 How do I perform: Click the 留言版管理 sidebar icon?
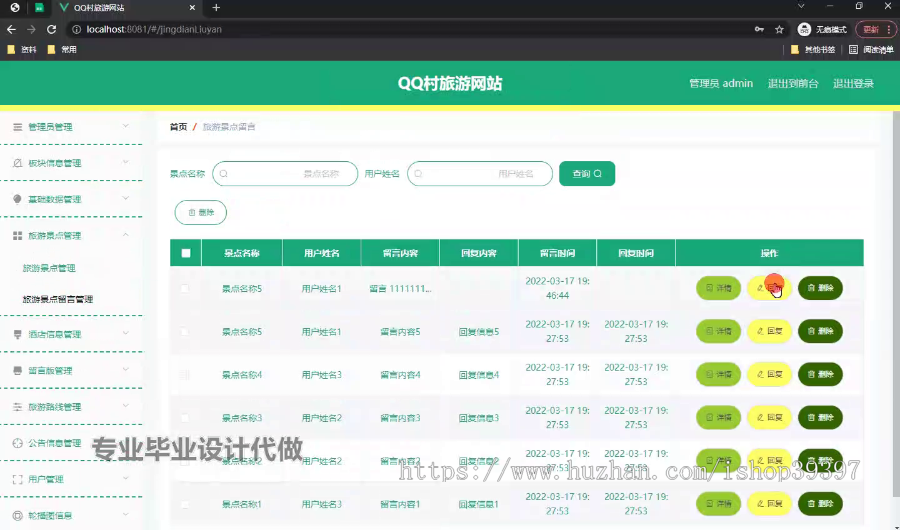tap(17, 370)
